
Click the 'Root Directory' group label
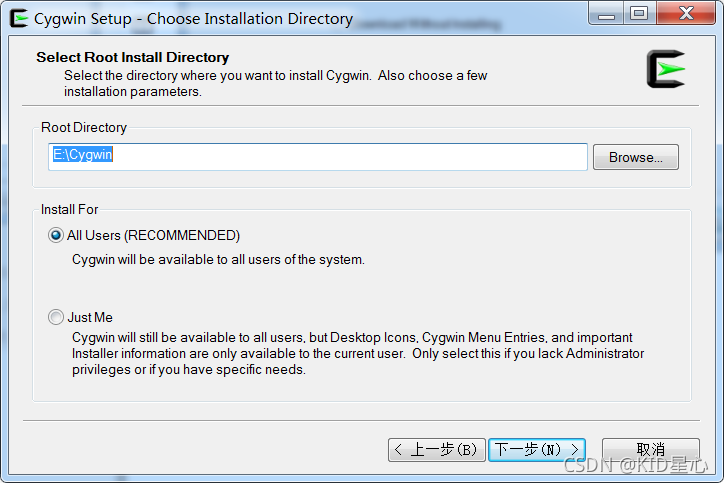(84, 127)
